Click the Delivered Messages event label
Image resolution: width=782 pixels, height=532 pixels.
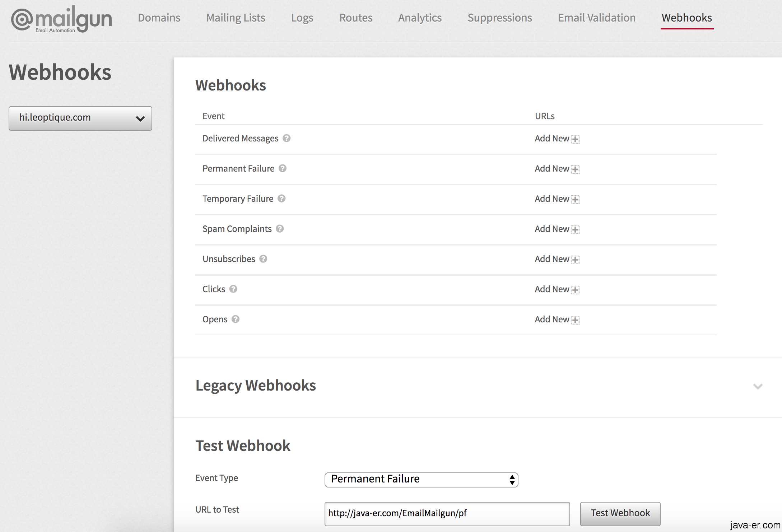pyautogui.click(x=240, y=139)
